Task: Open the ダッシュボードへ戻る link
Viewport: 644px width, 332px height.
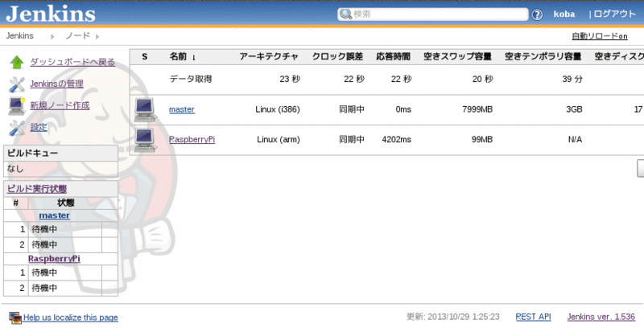Action: pos(72,62)
